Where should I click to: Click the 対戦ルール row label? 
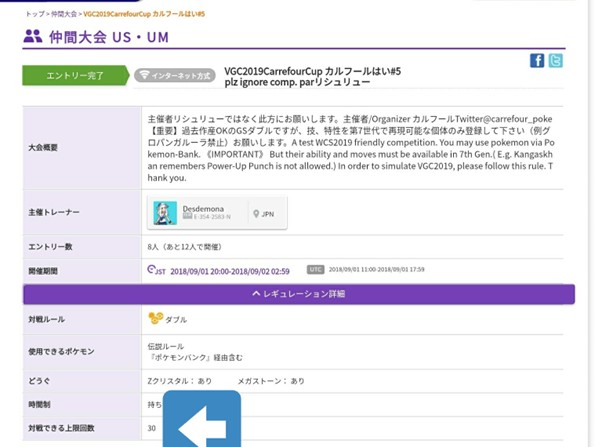[46, 319]
